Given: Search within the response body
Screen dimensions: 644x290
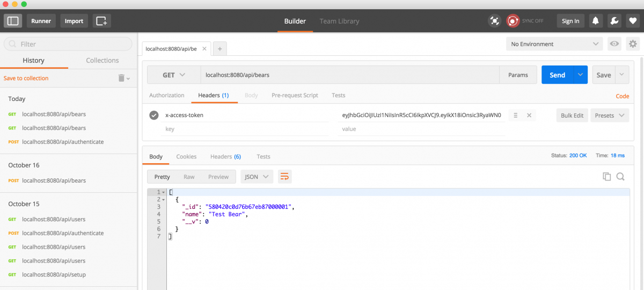Looking at the screenshot, I should (620, 177).
